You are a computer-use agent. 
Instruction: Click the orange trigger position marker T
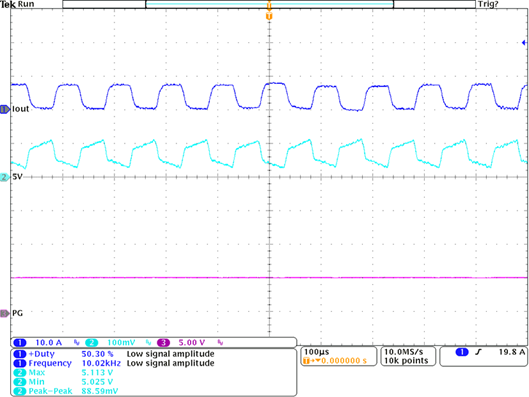coord(269,16)
